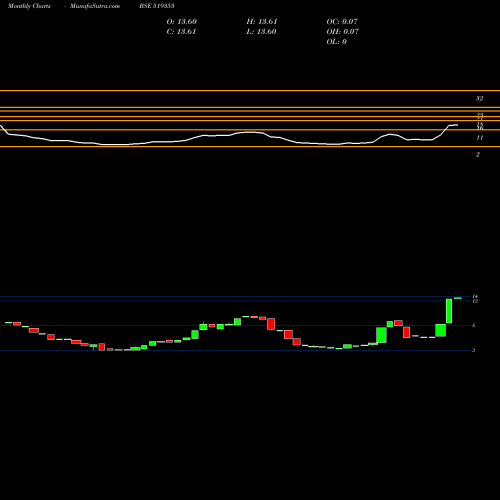Click the upper axis label "32"
This screenshot has height=500, width=500.
point(479,98)
